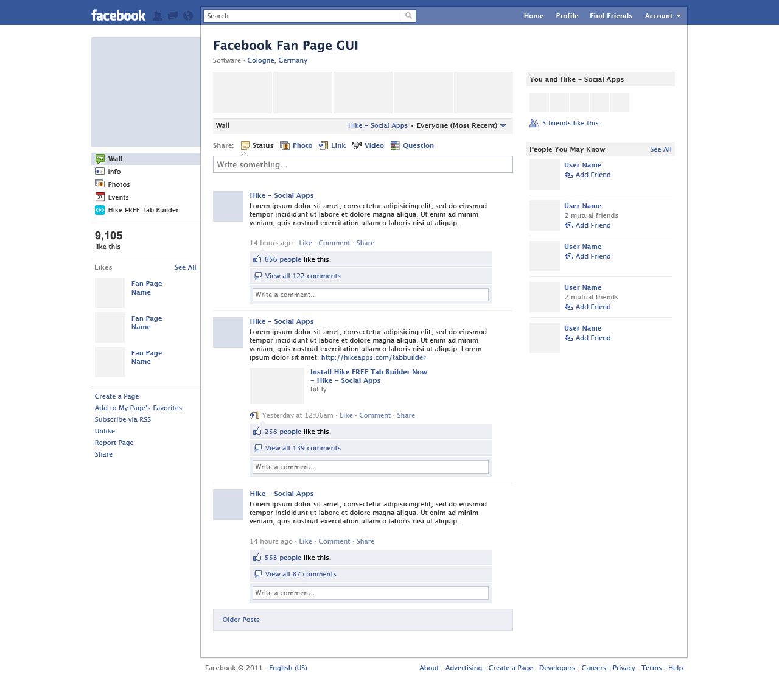Click the Status share icon
The width and height of the screenshot is (779, 700).
(245, 145)
